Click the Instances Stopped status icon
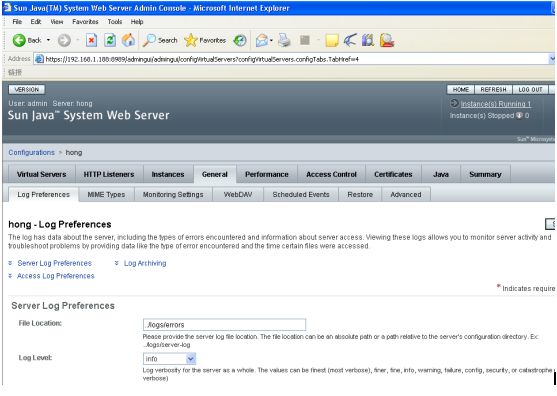 pyautogui.click(x=519, y=115)
